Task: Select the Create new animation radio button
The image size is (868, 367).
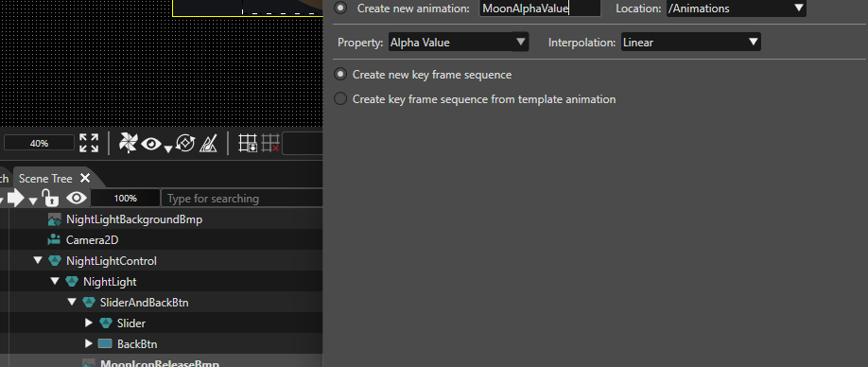Action: [341, 9]
